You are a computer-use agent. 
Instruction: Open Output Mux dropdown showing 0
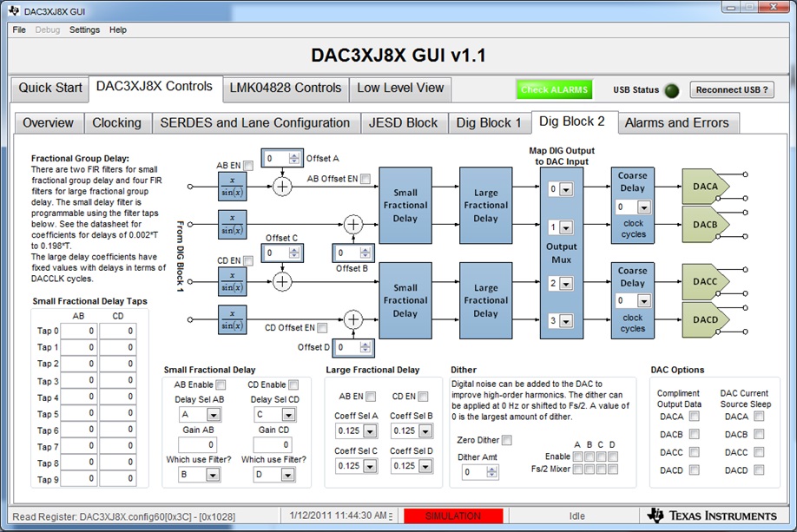(x=566, y=189)
